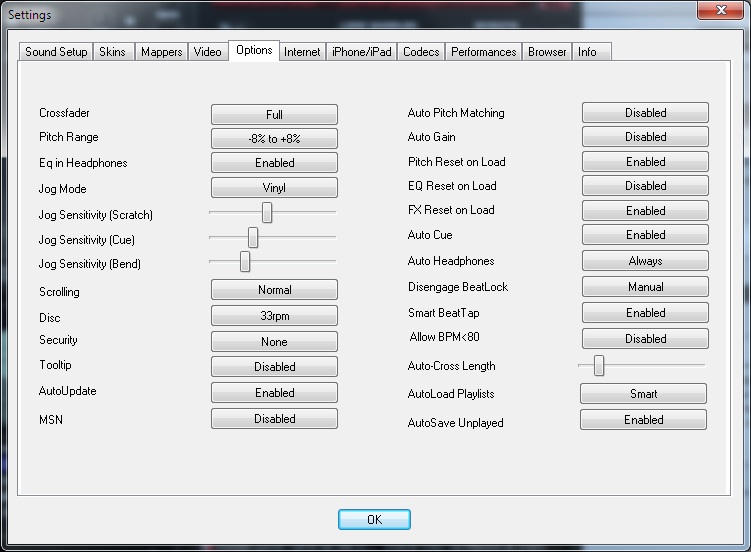Toggle Pitch Reset on Load button
Viewport: 751px width, 552px height.
(645, 161)
